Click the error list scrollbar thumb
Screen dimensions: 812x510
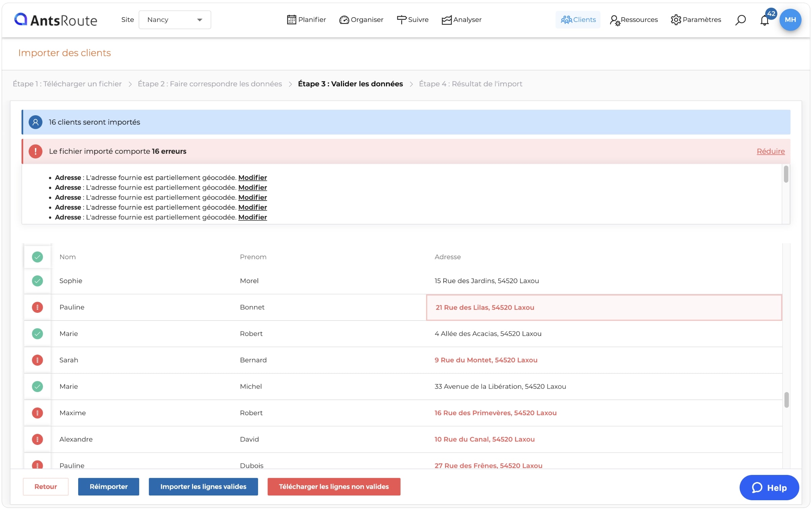786,174
